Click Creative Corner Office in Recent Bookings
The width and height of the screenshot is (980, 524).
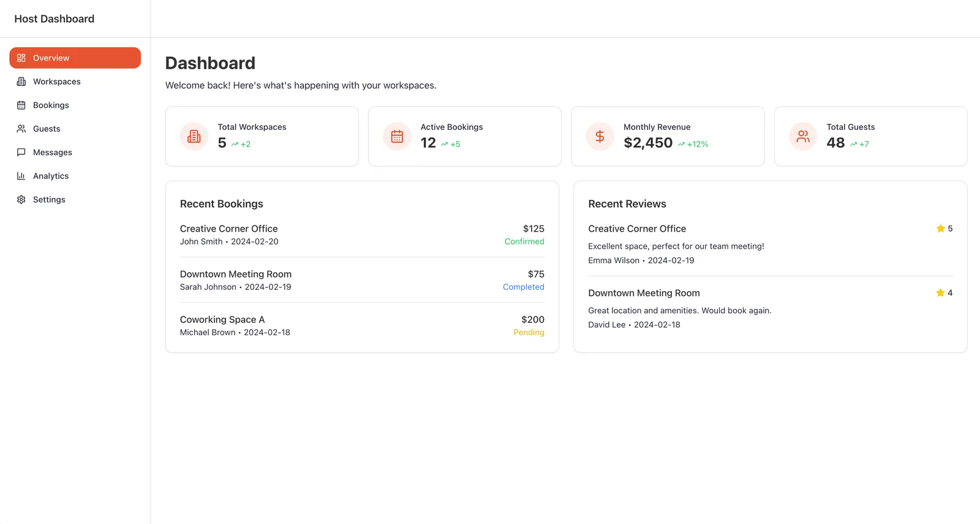click(x=228, y=229)
